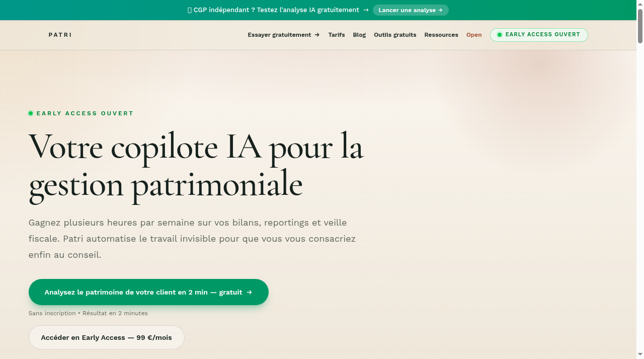Click "Sans inscription • Résultat en 2 minutes" text
Image resolution: width=644 pixels, height=359 pixels.
point(88,313)
